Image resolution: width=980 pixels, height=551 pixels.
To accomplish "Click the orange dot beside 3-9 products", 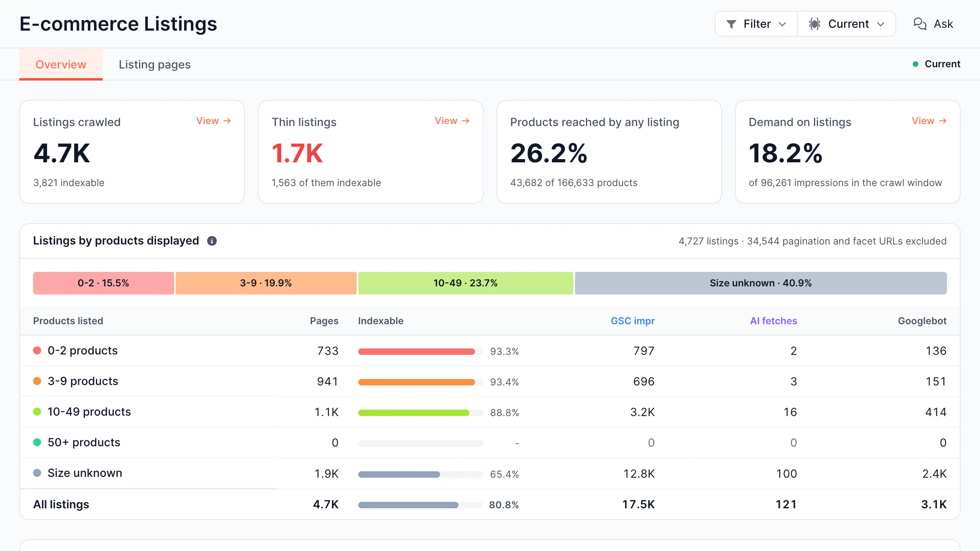I will tap(37, 381).
